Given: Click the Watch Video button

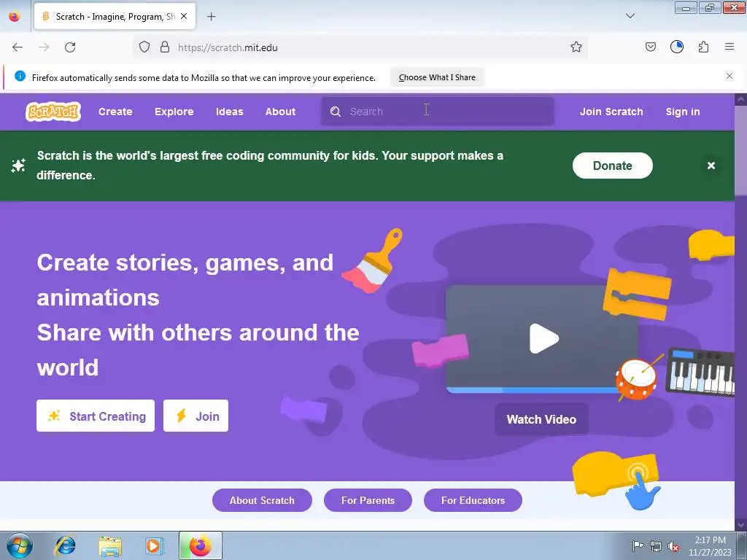Looking at the screenshot, I should coord(542,419).
